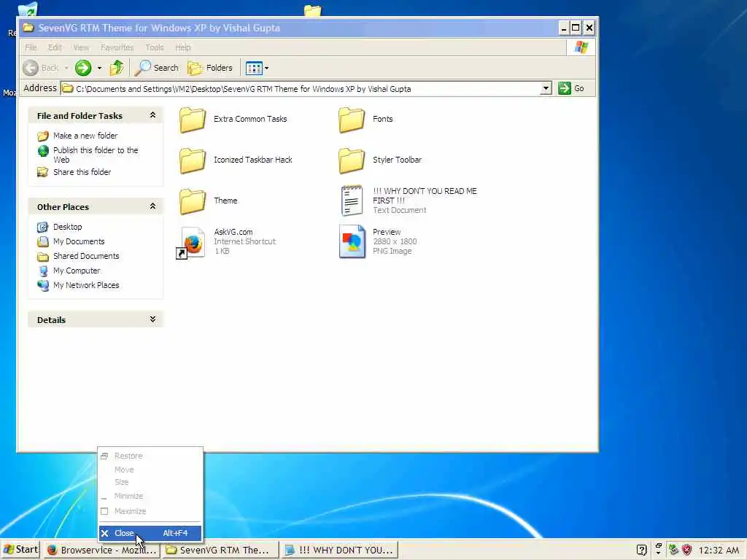Open Back history dropdown arrow
747x560 pixels.
pos(66,68)
